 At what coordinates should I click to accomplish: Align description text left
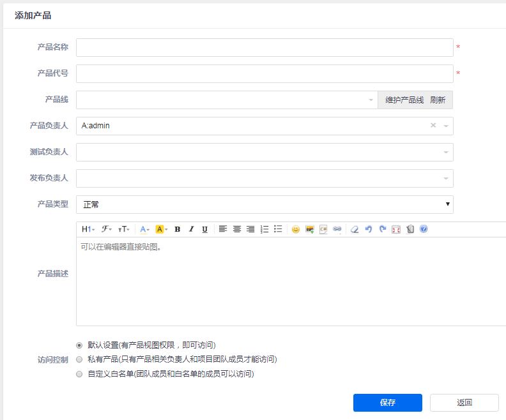click(223, 229)
